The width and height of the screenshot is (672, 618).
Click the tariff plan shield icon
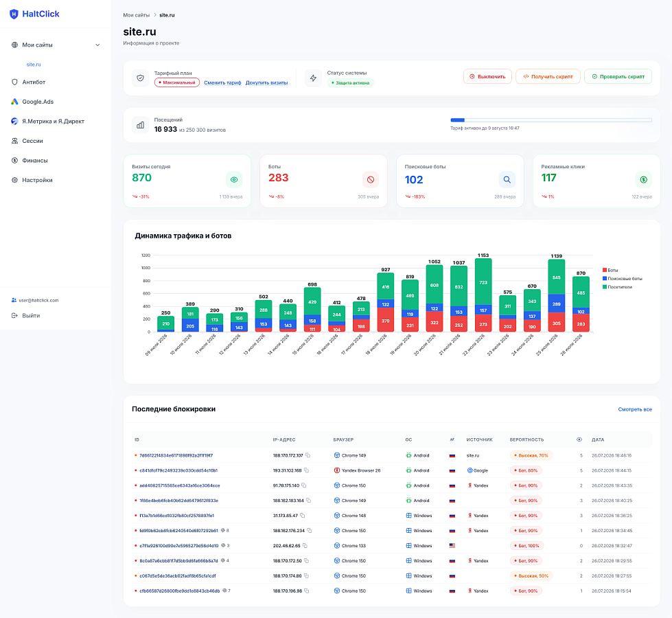tap(140, 78)
